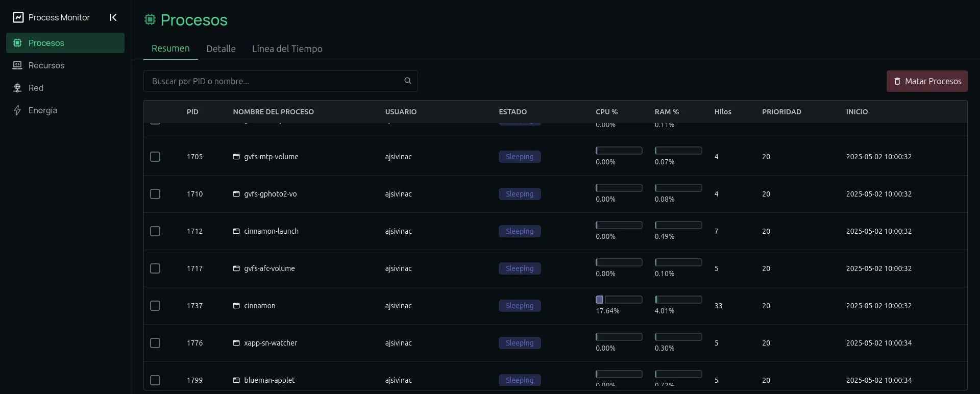Click the Sleeping status badge for gvfs-afc-volume
Screen dimensions: 980x394
coord(519,268)
